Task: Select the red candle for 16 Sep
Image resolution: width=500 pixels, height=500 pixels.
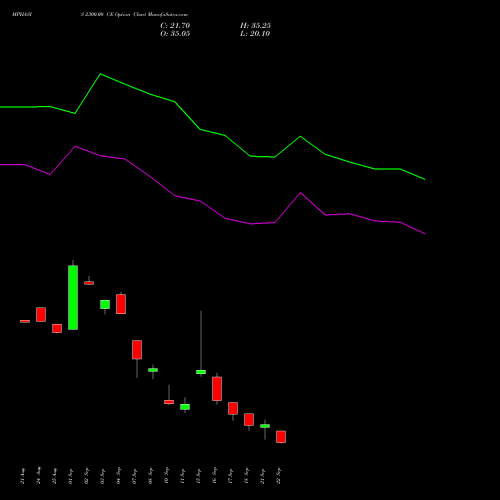Action: click(x=217, y=389)
